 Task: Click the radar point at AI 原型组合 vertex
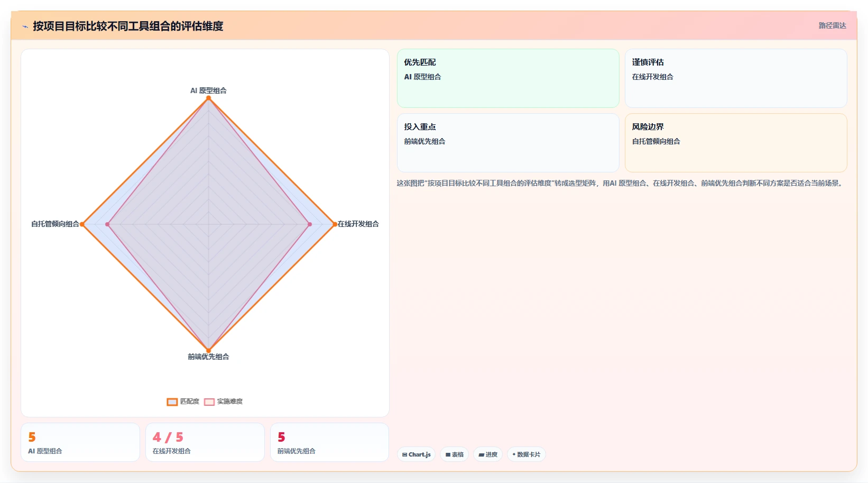coord(208,98)
